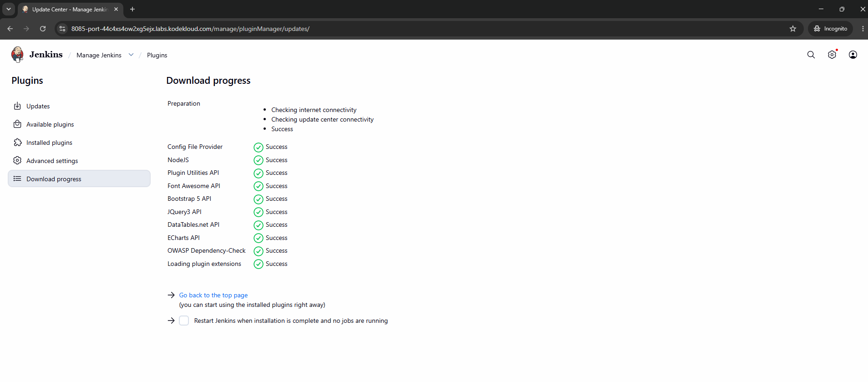
Task: Click the Jenkins home title link
Action: point(46,55)
